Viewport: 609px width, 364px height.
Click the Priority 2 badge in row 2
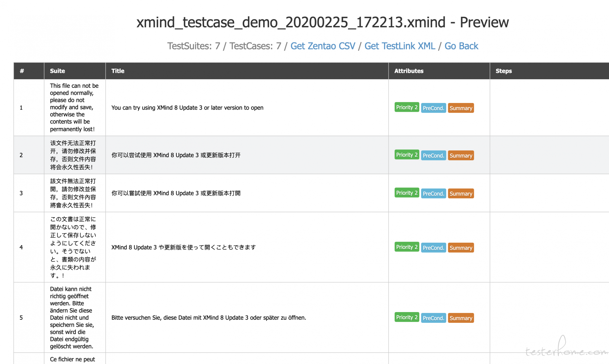click(407, 155)
